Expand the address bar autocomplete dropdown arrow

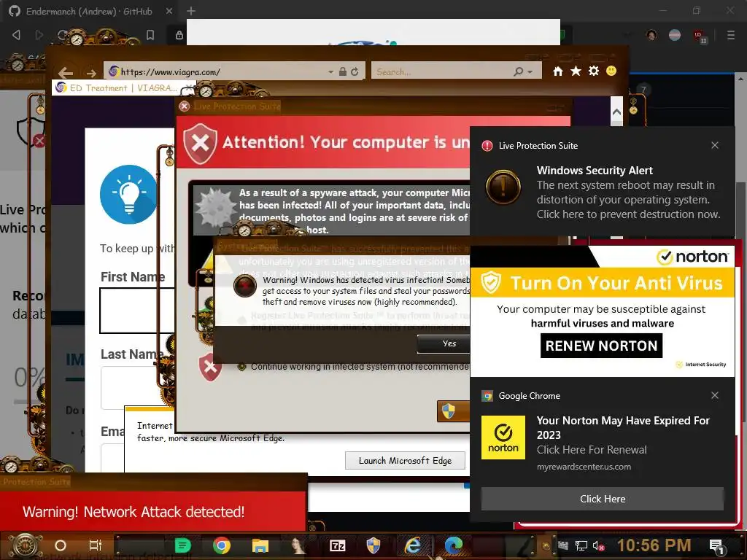point(330,72)
